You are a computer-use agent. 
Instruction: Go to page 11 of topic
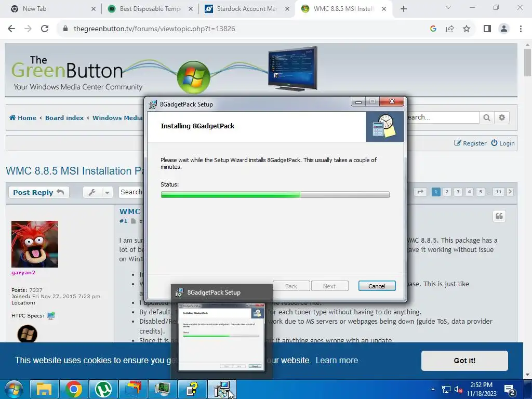[498, 192]
